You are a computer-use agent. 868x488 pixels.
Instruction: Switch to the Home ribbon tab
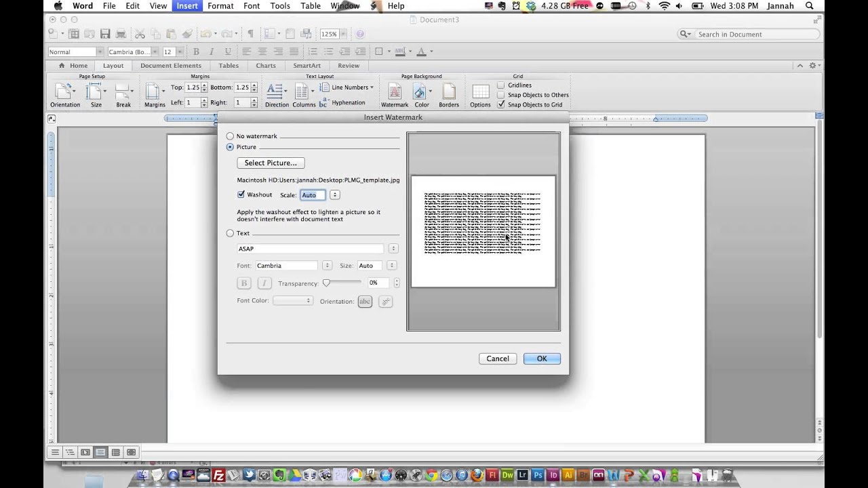[73, 66]
